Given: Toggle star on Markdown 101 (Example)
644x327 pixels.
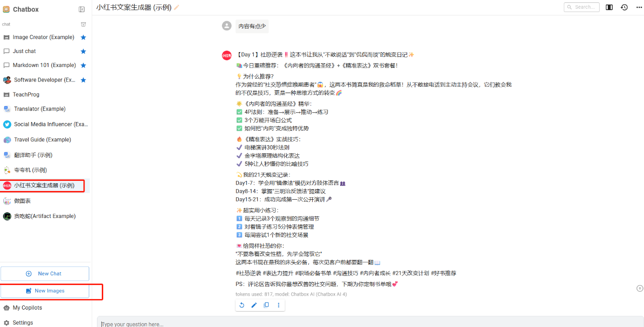Looking at the screenshot, I should coord(83,65).
